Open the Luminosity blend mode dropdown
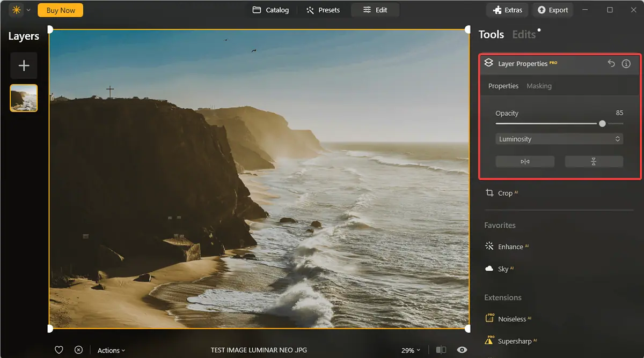Viewport: 644px width, 358px height. coord(559,139)
